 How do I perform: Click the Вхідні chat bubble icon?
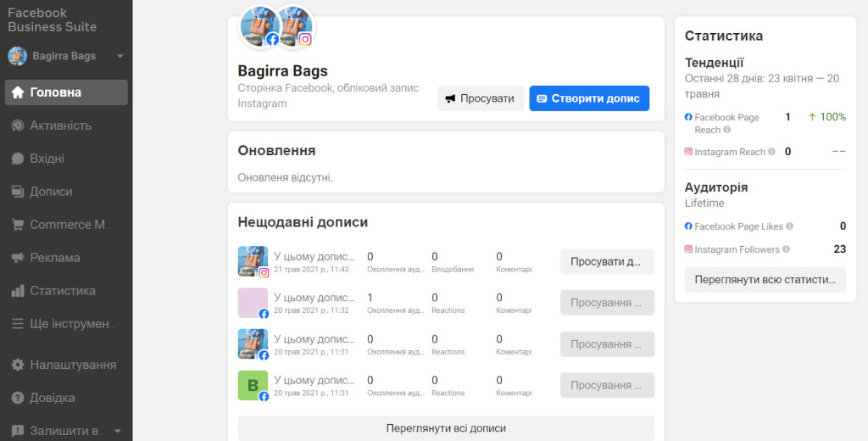tap(17, 159)
